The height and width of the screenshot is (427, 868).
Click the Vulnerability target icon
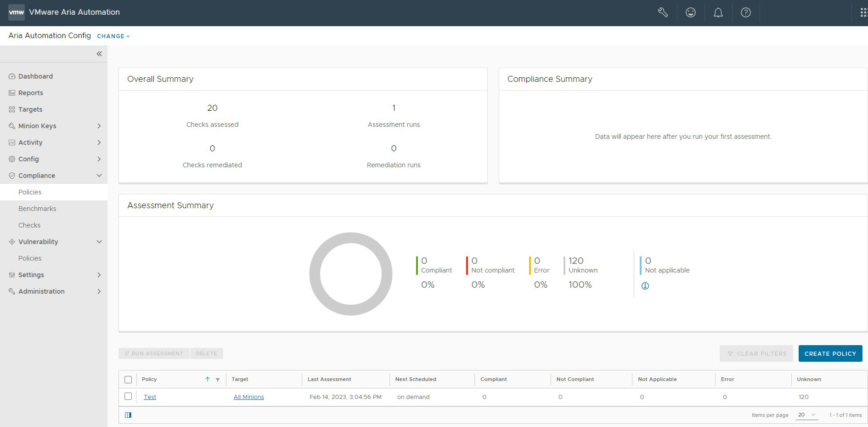[x=12, y=242]
